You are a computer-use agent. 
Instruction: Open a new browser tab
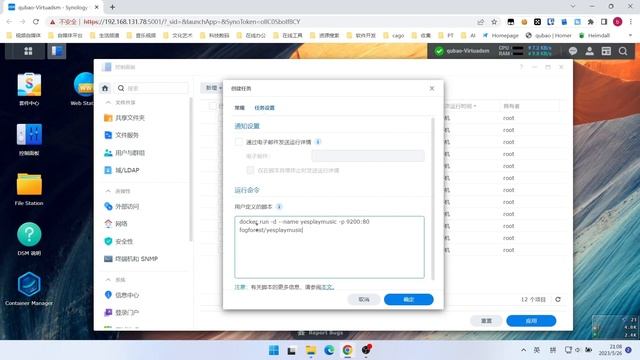click(x=112, y=7)
